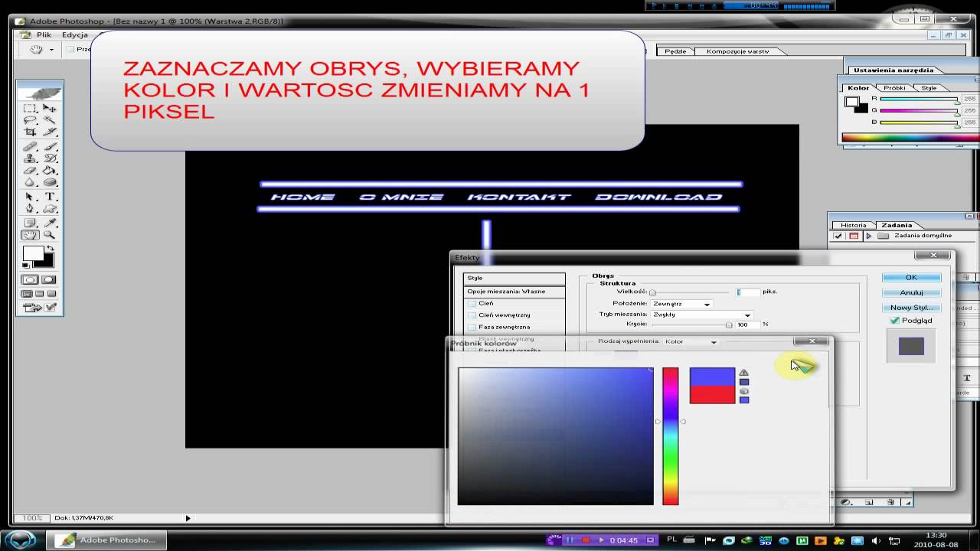980x551 pixels.
Task: Click the vertical hue spectrum bar
Action: point(671,436)
